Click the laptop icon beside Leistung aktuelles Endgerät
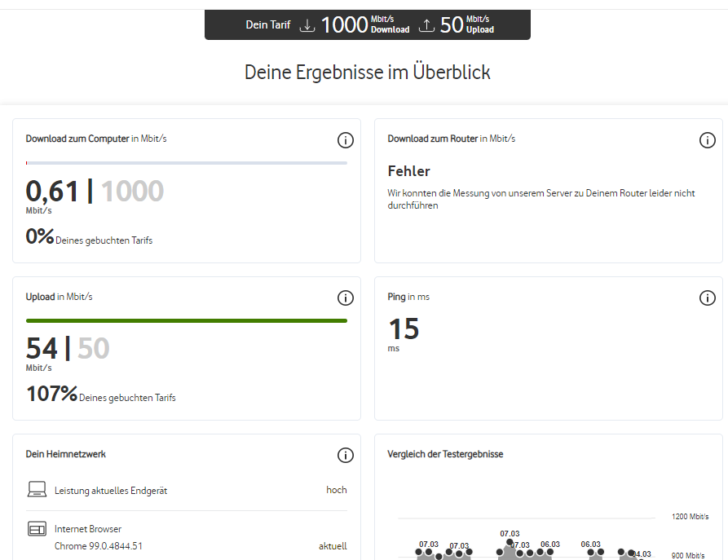Image resolution: width=728 pixels, height=560 pixels. point(37,489)
